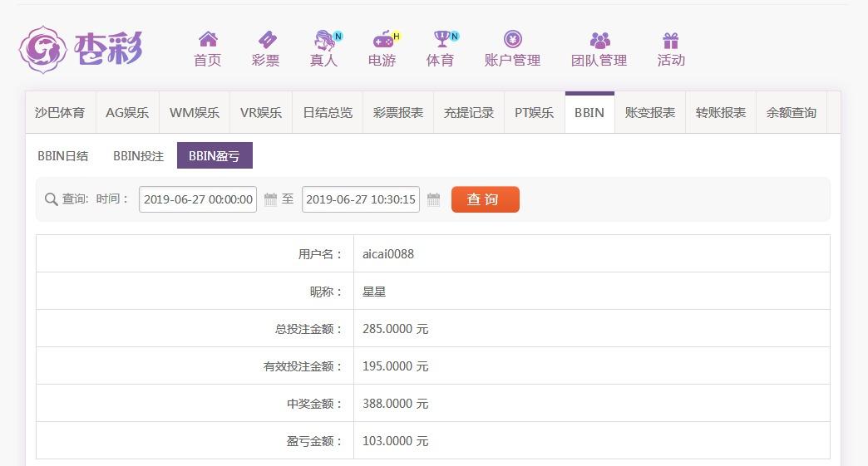The image size is (868, 466).
Task: Switch to the WM娱乐 tab
Action: (x=195, y=113)
